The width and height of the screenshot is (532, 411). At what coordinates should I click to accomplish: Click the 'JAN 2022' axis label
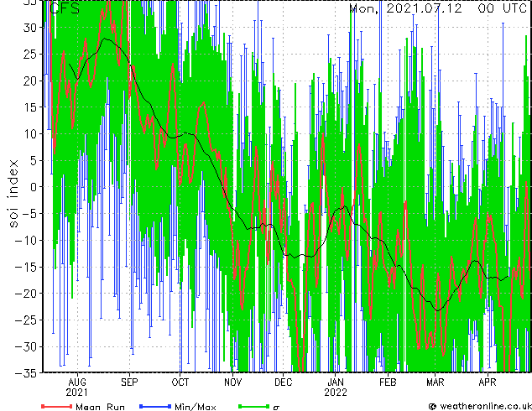[x=336, y=387]
